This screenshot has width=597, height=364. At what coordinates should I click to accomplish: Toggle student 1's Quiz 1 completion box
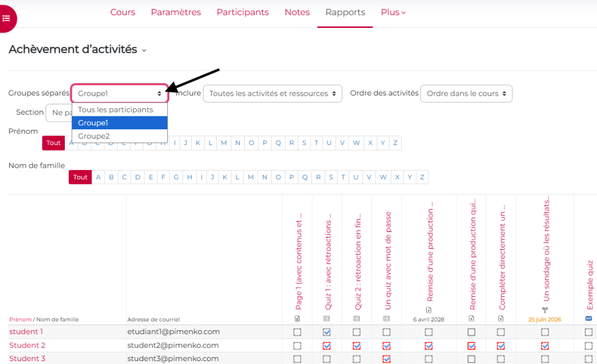click(326, 332)
